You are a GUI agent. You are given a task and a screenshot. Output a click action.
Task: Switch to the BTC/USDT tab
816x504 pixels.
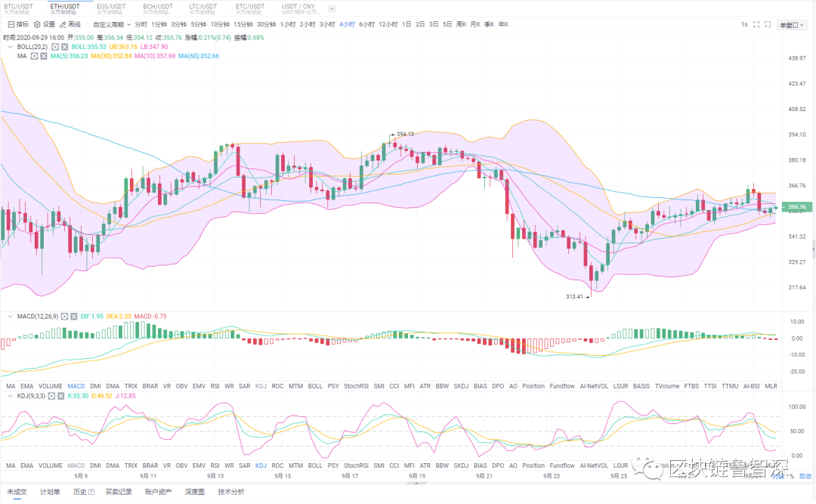(19, 9)
